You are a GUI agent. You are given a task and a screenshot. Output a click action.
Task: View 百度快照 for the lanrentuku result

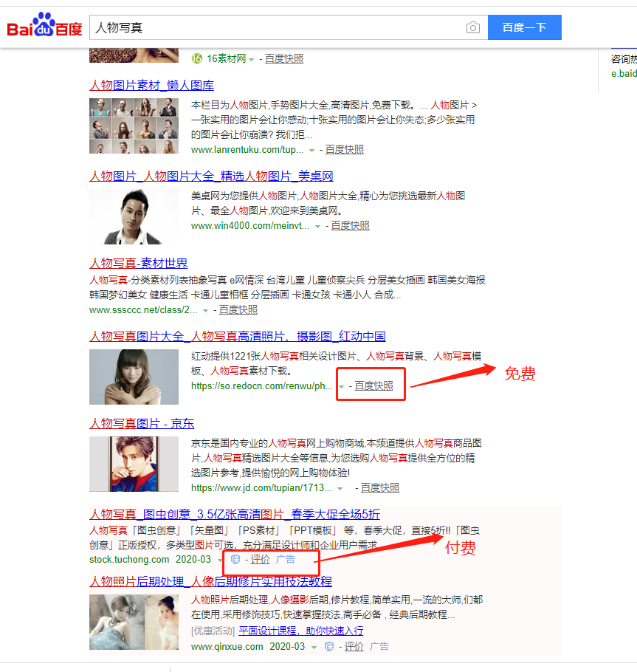345,149
